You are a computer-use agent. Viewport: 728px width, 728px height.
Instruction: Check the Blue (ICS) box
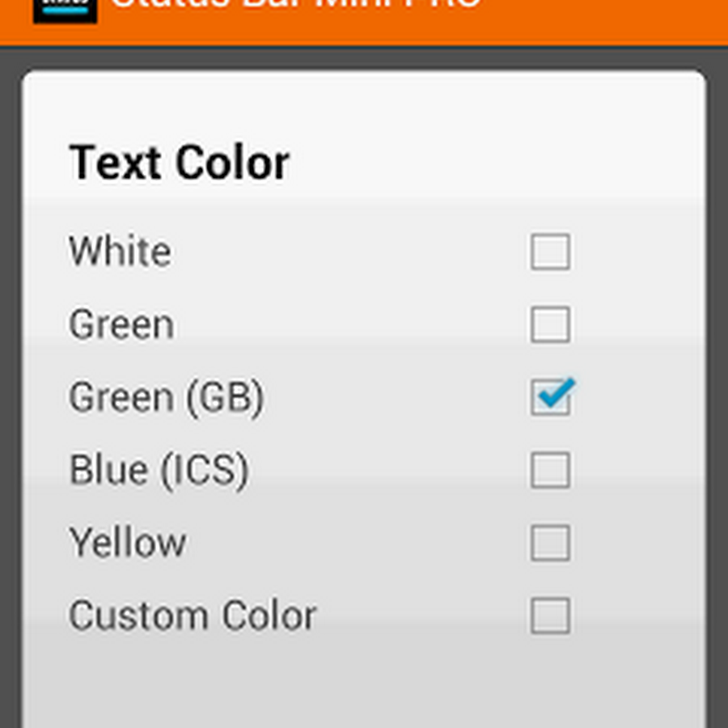pos(550,470)
